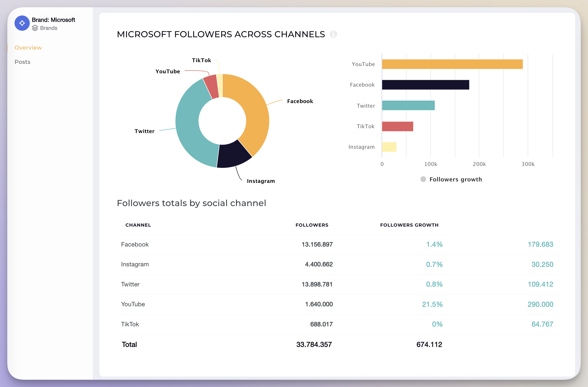Click the 1.4% Facebook growth rate
Viewport: 588px width, 387px height.
(434, 244)
